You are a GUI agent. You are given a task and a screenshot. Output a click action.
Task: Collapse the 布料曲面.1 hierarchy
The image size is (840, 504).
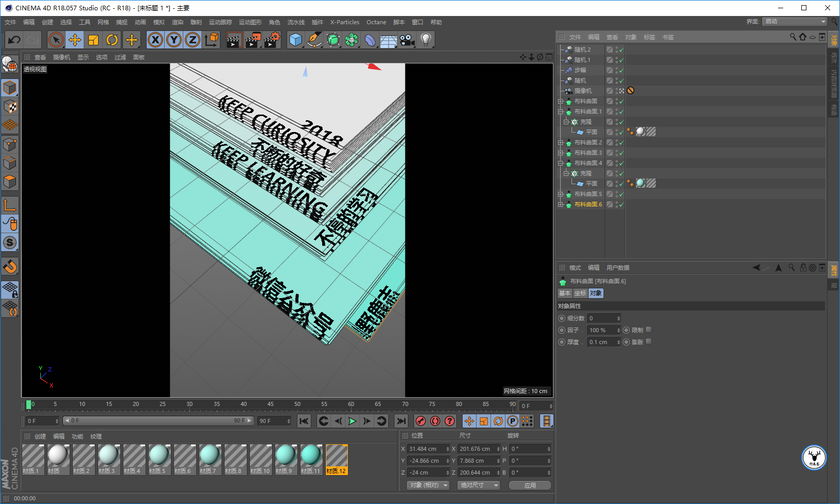[x=561, y=111]
